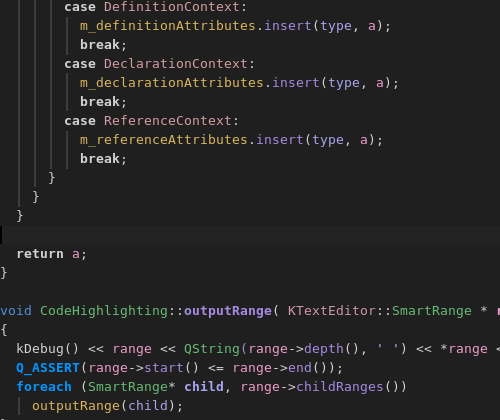Click the 'childRanges' method call
Image resolution: width=500 pixels, height=420 pixels.
[x=340, y=387]
